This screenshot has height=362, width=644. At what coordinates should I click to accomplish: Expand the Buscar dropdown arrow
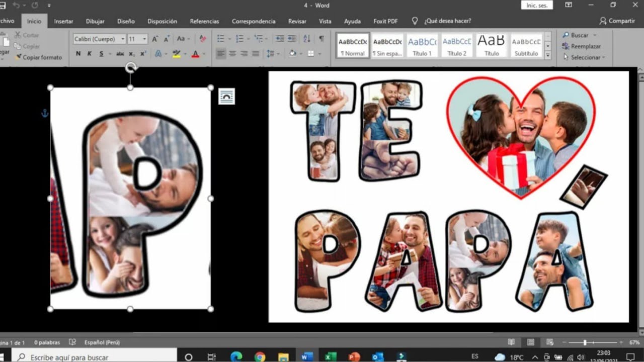[x=594, y=35]
